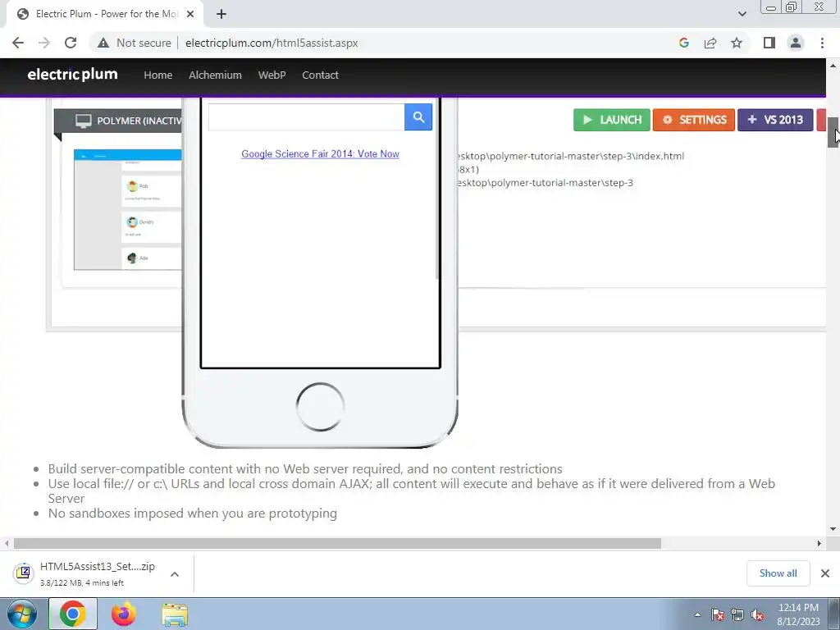
Task: Click Show all downloads
Action: [x=778, y=573]
